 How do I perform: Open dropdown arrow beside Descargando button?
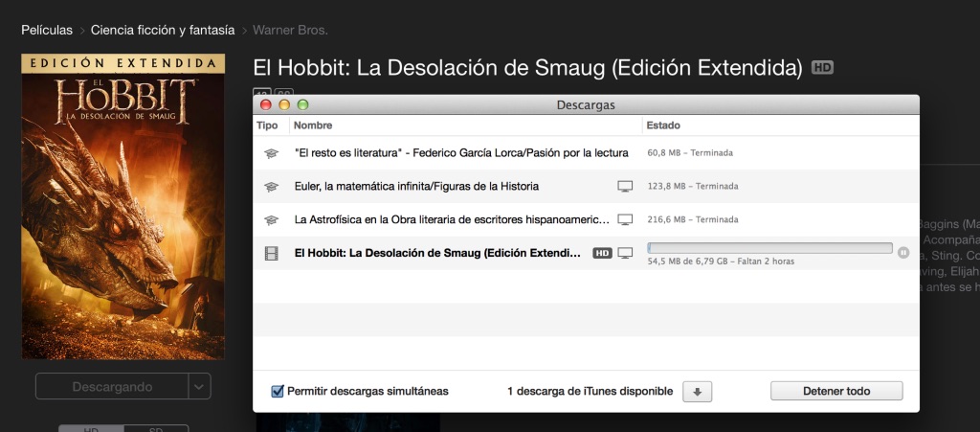click(x=199, y=386)
